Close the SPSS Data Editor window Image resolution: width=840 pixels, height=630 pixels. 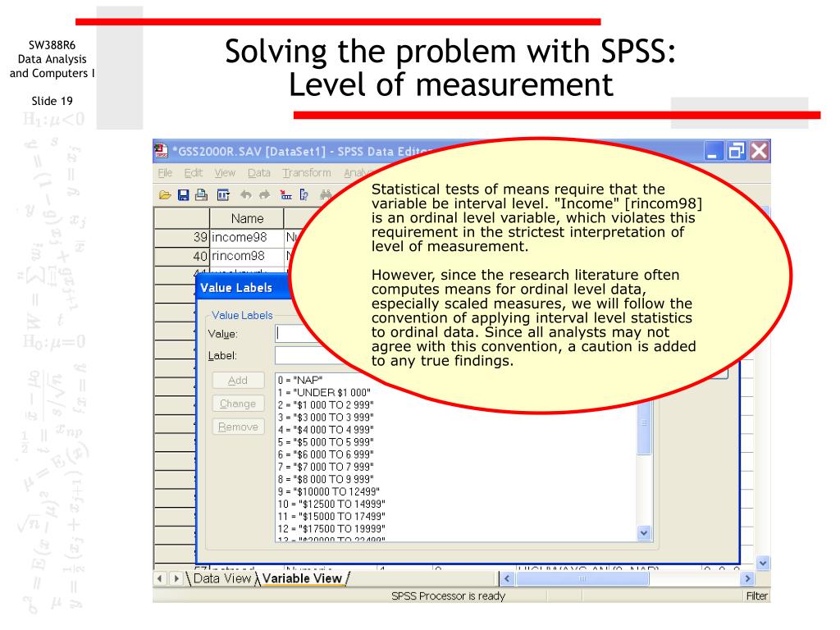pyautogui.click(x=759, y=151)
